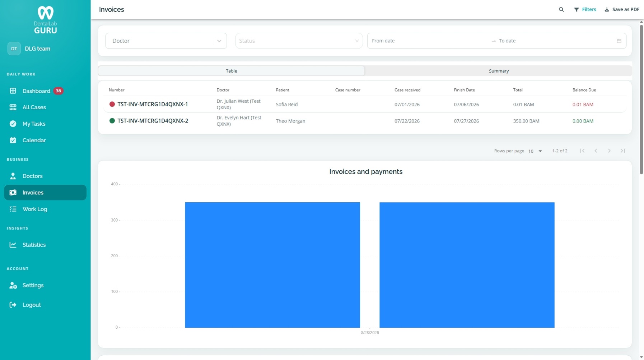Click the 0.01 BAM red balance due
Image resolution: width=644 pixels, height=360 pixels.
click(583, 105)
